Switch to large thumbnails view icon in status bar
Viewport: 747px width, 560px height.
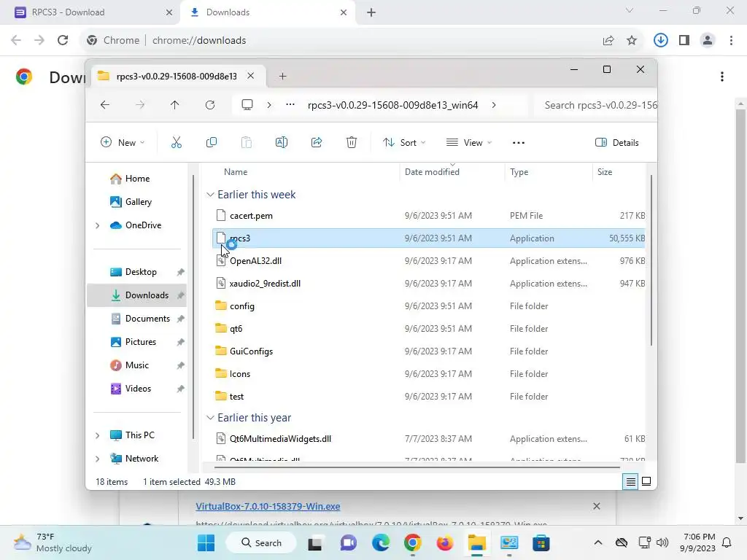pos(646,481)
